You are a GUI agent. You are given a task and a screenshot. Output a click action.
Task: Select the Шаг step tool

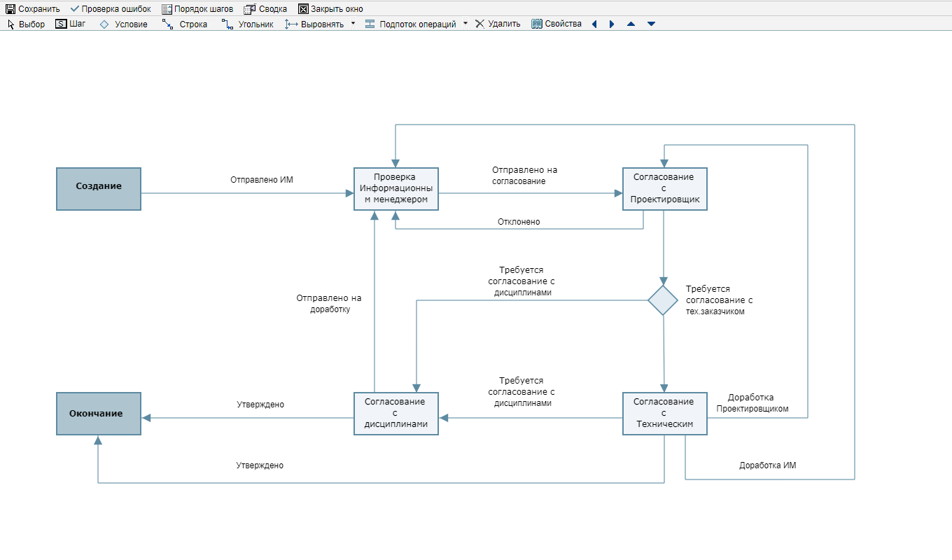click(71, 24)
